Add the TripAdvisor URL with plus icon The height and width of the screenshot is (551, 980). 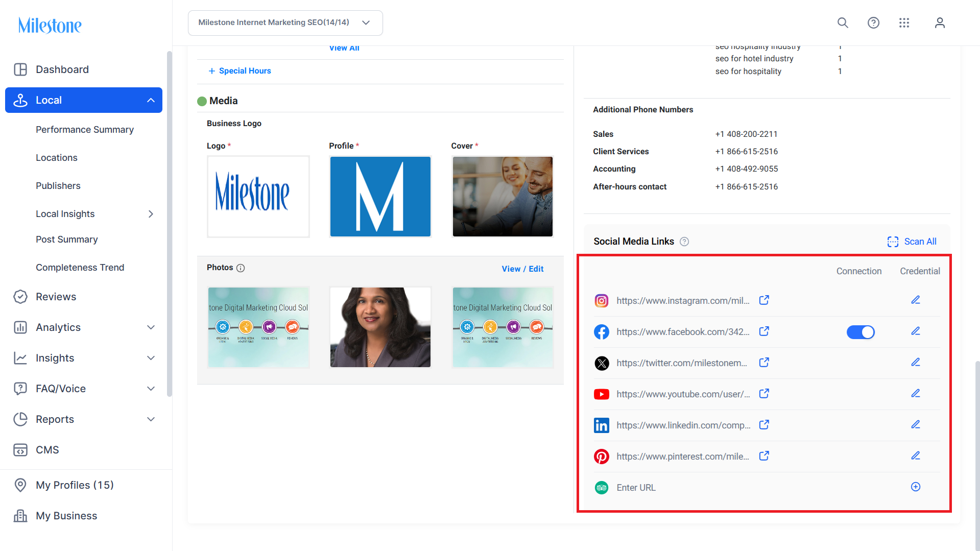click(916, 487)
